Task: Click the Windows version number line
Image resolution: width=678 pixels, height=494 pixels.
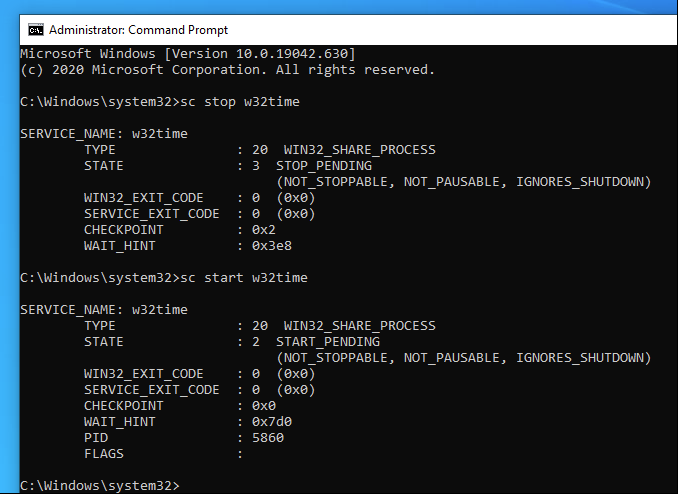Action: pyautogui.click(x=188, y=54)
